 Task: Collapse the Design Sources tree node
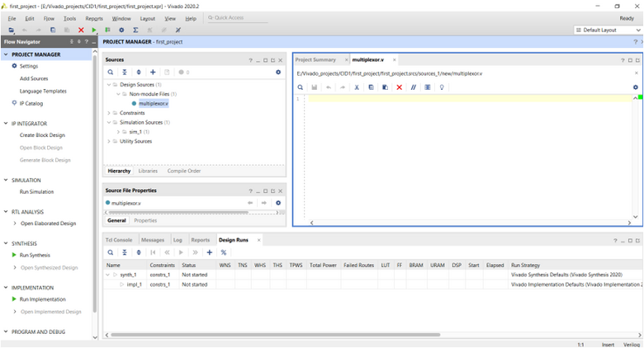click(109, 85)
